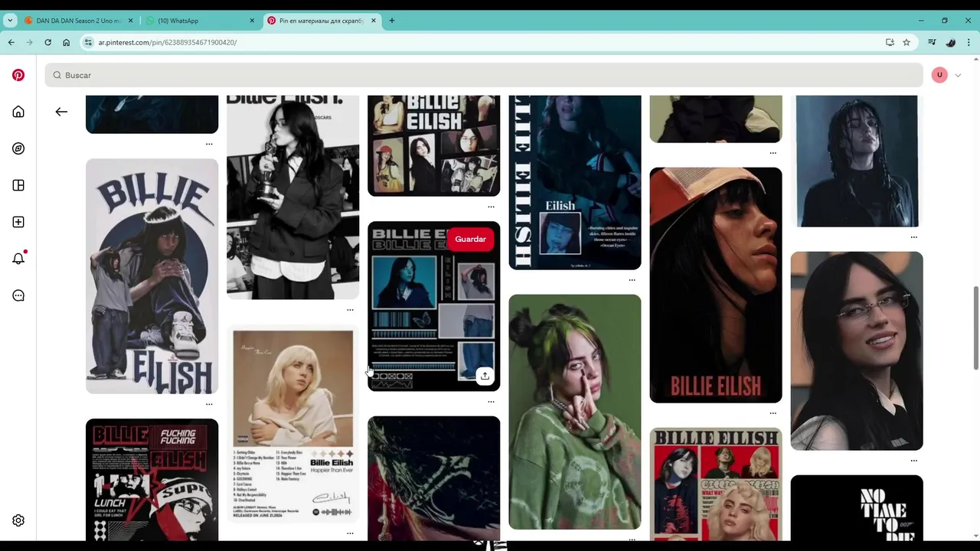Screen dimensions: 980x551
Task: Open a new browser tab
Action: [392, 21]
